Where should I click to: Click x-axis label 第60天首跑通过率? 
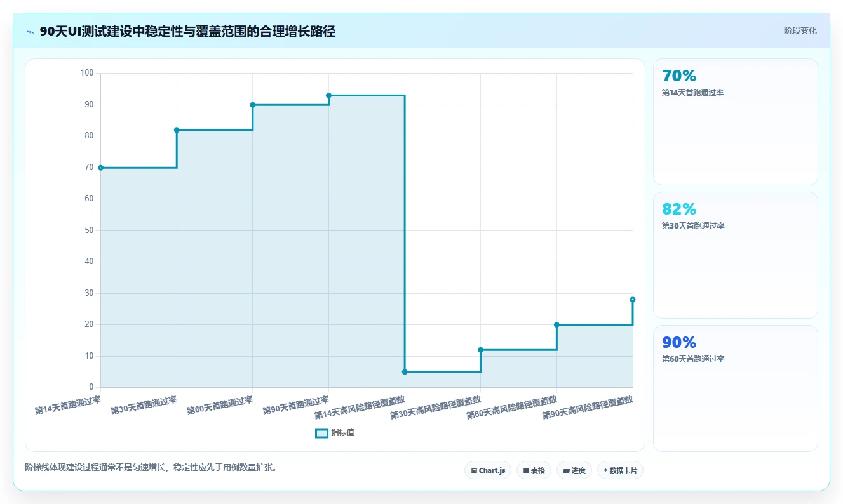click(220, 406)
